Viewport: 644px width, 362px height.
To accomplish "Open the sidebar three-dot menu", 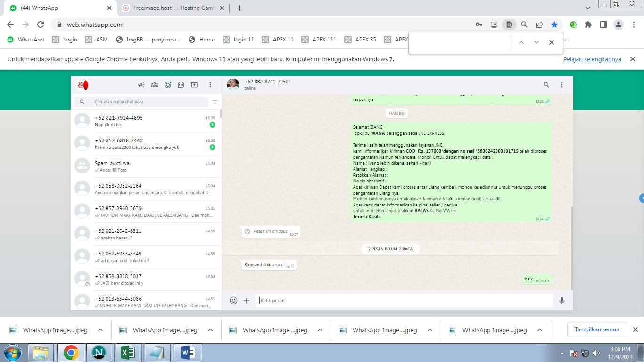I will click(x=210, y=85).
